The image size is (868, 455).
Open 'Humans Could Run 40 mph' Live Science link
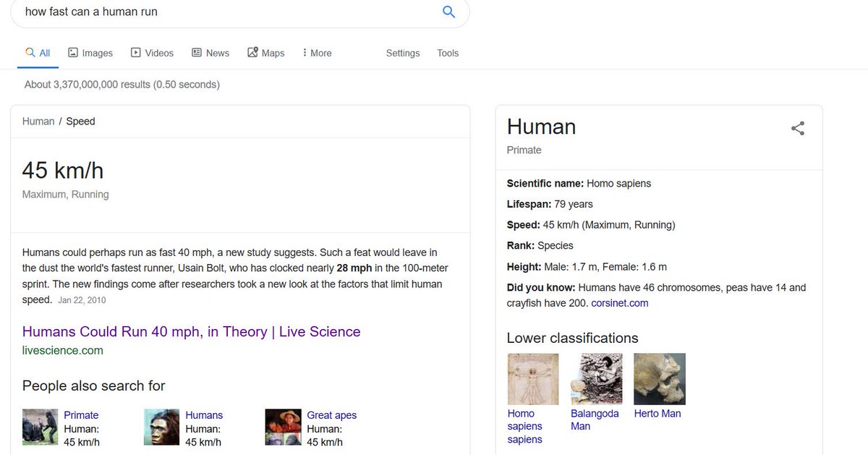(191, 331)
